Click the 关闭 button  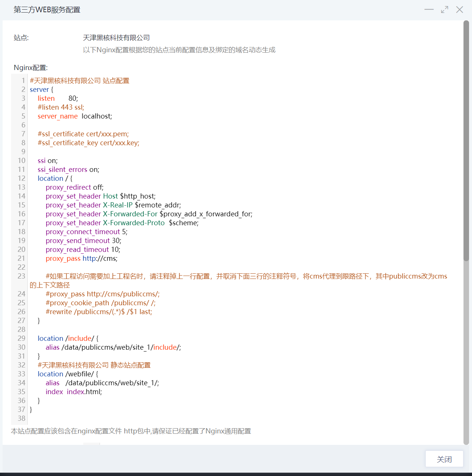pyautogui.click(x=444, y=459)
